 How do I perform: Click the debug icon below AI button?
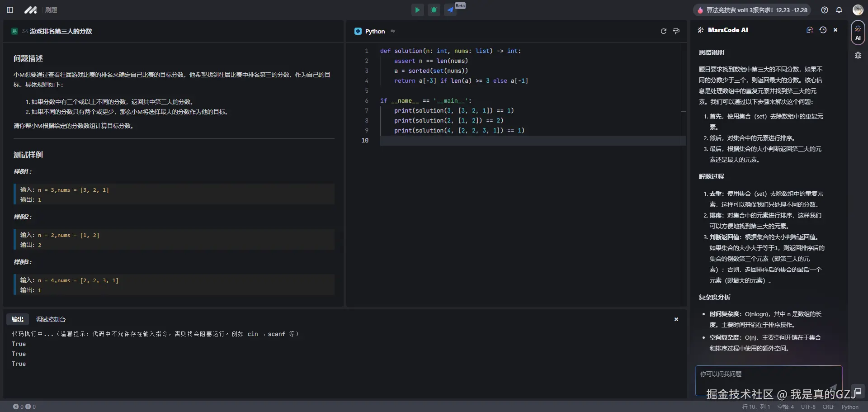point(858,56)
